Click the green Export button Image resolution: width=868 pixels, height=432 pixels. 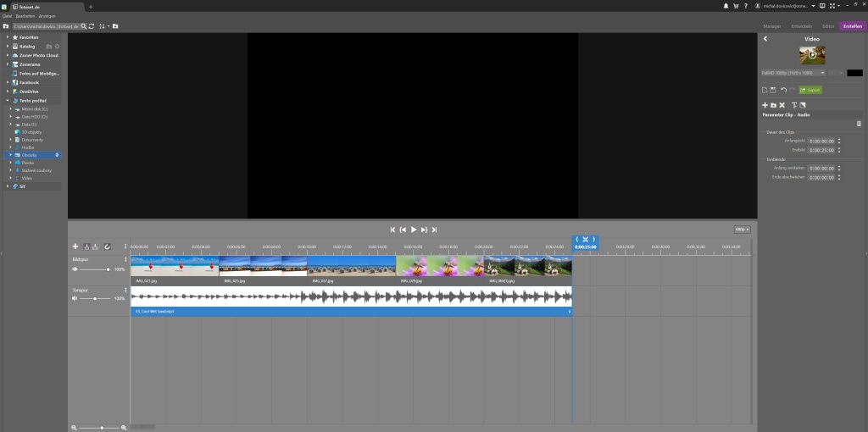coord(810,90)
